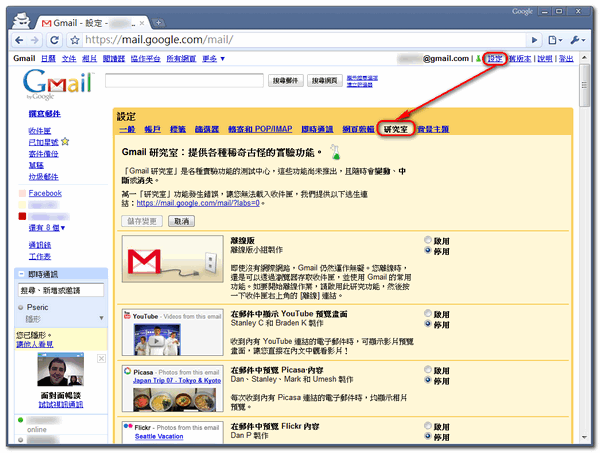Open the page menu icon

point(555,40)
